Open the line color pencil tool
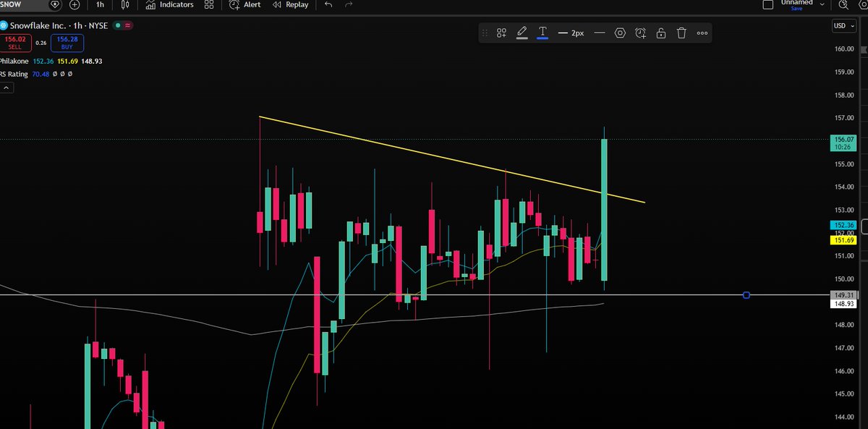Viewport: 868px width, 429px height. (x=522, y=33)
